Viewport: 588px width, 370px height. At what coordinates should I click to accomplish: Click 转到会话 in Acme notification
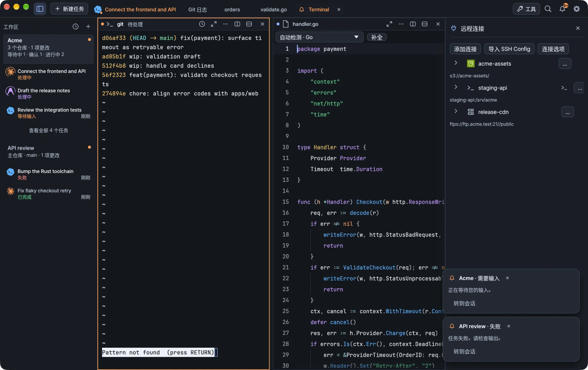click(464, 303)
